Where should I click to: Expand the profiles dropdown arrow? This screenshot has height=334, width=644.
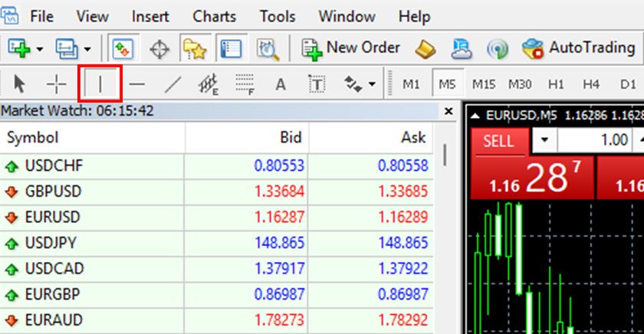pyautogui.click(x=87, y=49)
